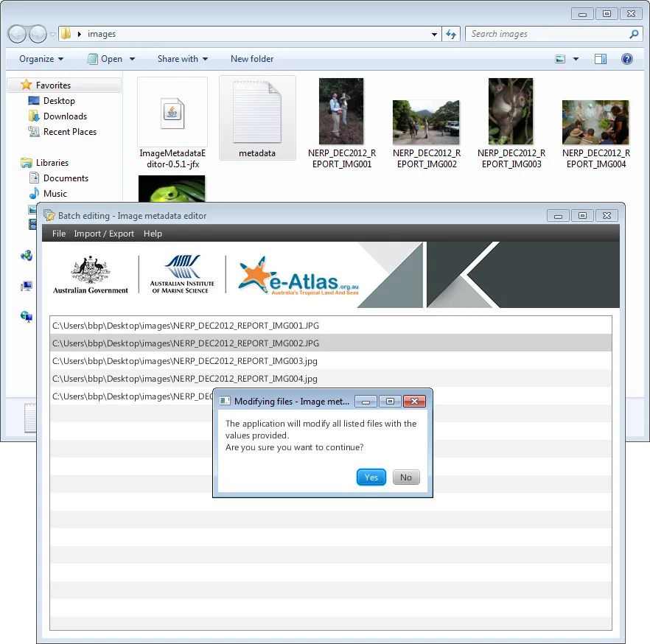Click the Explorer forward arrow button

(38, 34)
